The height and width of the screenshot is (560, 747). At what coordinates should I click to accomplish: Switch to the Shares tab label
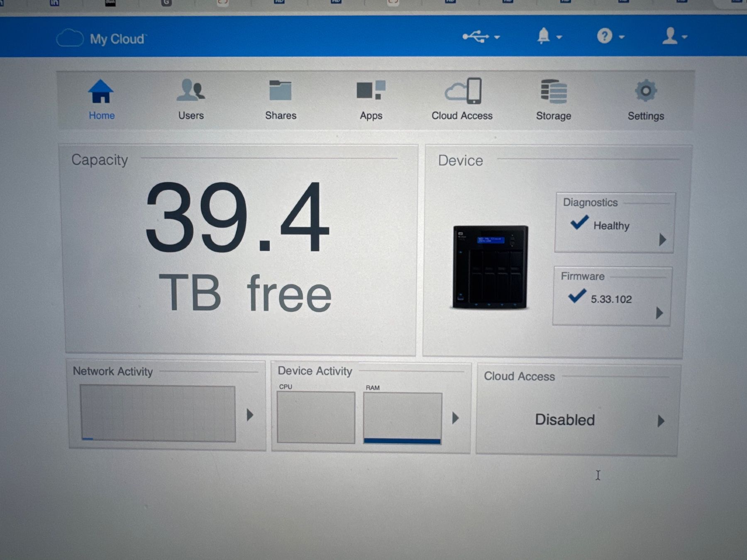[x=281, y=116]
